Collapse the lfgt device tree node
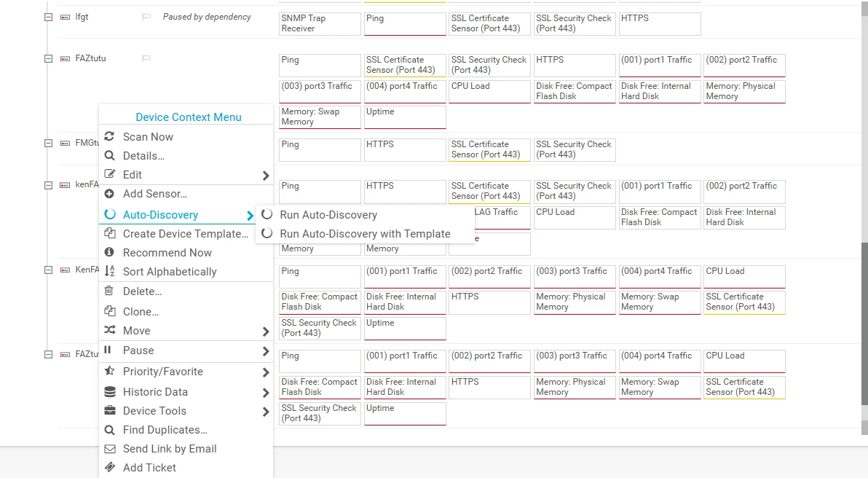868x478 pixels. 48,17
